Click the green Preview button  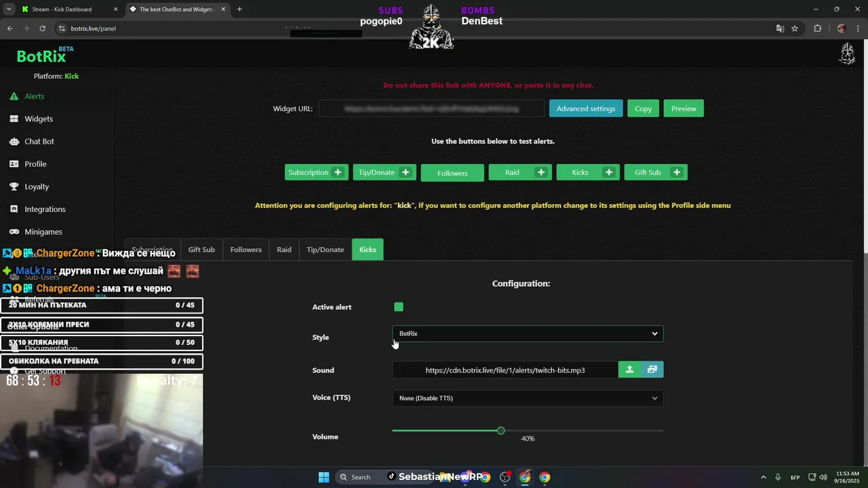click(x=684, y=108)
